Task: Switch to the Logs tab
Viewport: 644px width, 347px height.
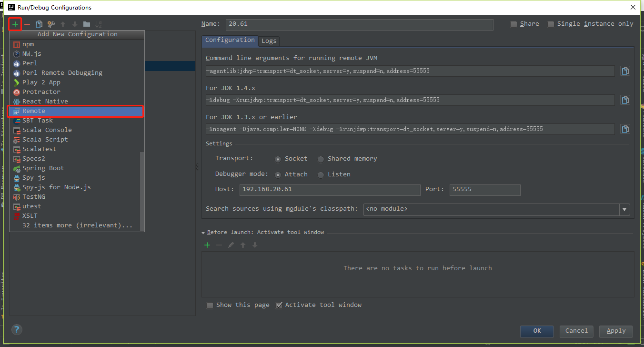Action: point(269,41)
